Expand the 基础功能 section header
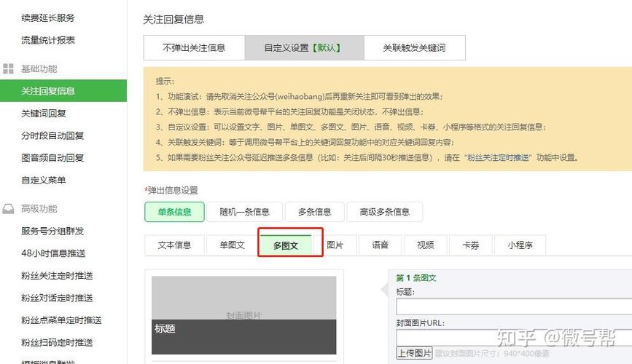This screenshot has width=632, height=364. tap(39, 69)
